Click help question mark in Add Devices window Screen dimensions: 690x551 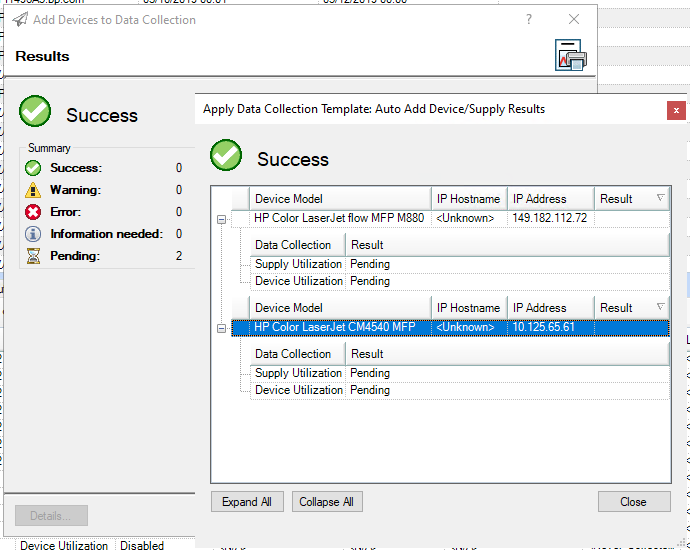pos(529,19)
